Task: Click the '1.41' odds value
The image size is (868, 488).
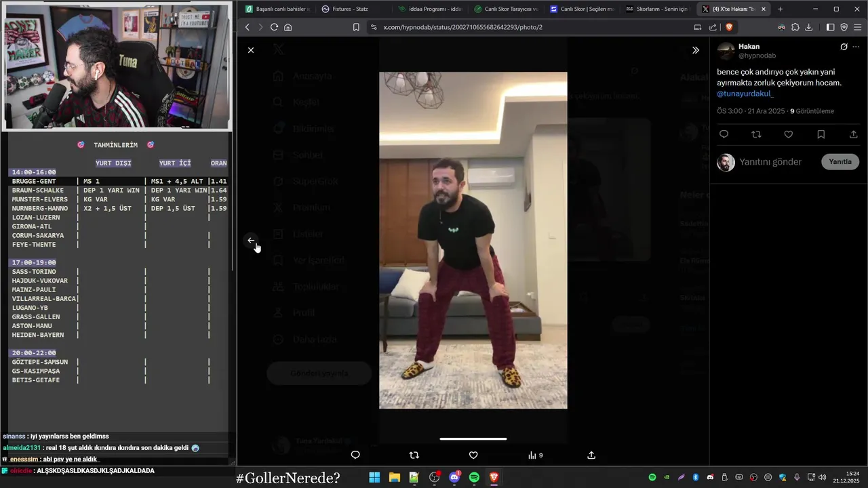Action: pyautogui.click(x=218, y=182)
